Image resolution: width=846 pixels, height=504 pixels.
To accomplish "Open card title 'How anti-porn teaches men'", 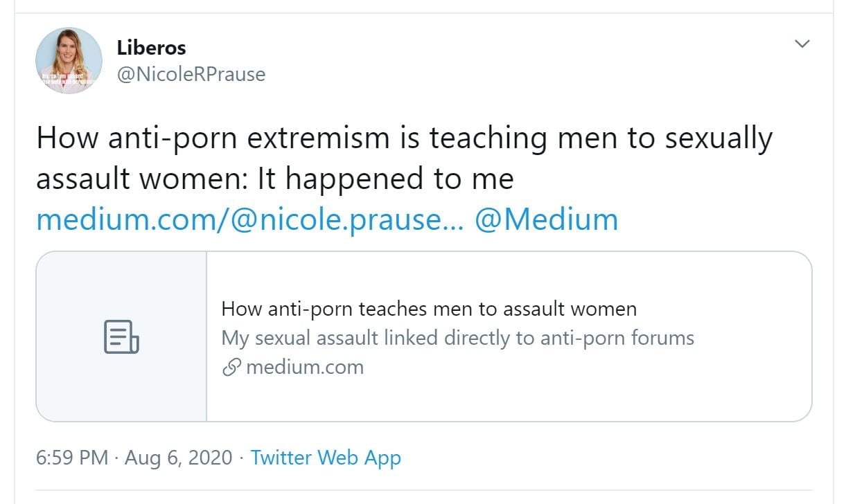I will coord(429,309).
